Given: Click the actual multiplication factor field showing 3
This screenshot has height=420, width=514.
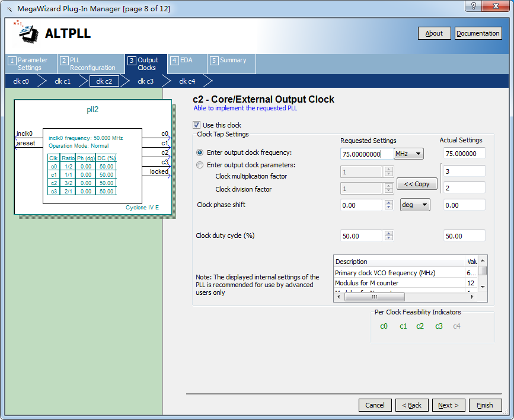Looking at the screenshot, I should (x=464, y=171).
